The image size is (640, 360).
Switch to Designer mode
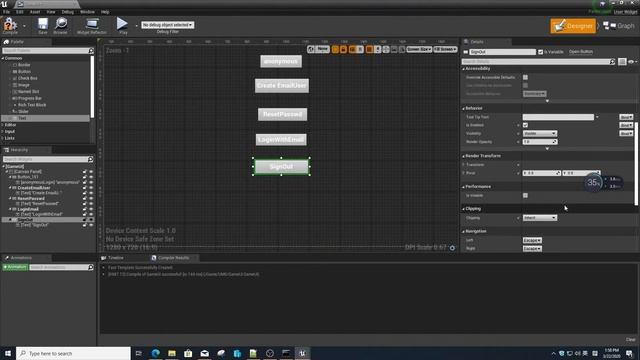[573, 26]
